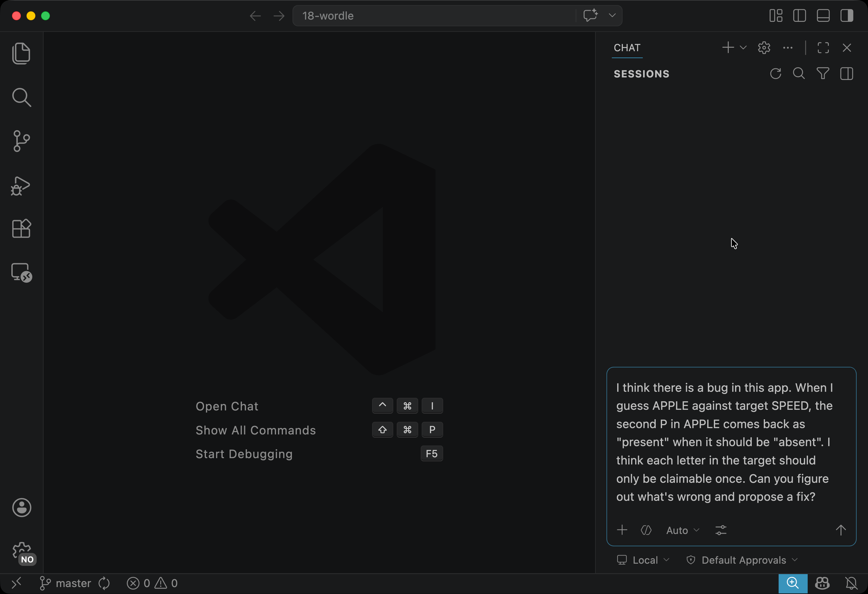Toggle the primary side bar
Viewport: 868px width, 594px height.
pyautogui.click(x=799, y=16)
